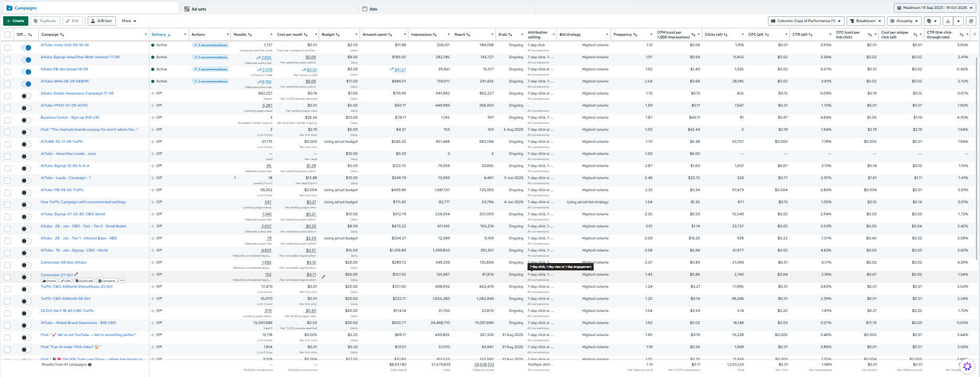Click the Campaigns folder icon
This screenshot has height=377, width=980.
[x=9, y=8]
